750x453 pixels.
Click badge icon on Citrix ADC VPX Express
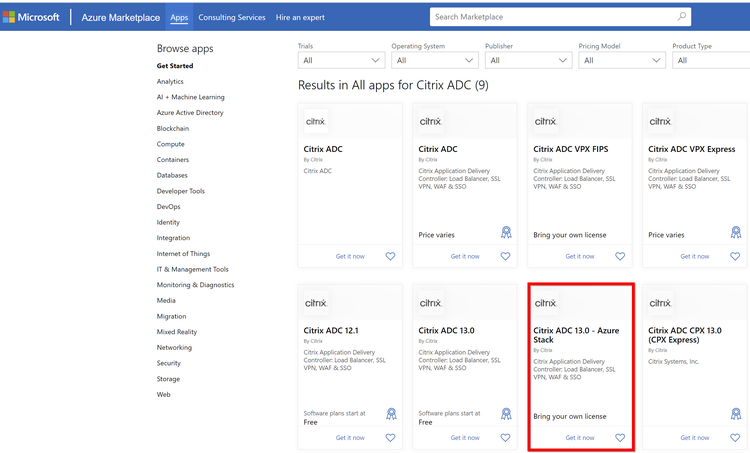(x=736, y=232)
